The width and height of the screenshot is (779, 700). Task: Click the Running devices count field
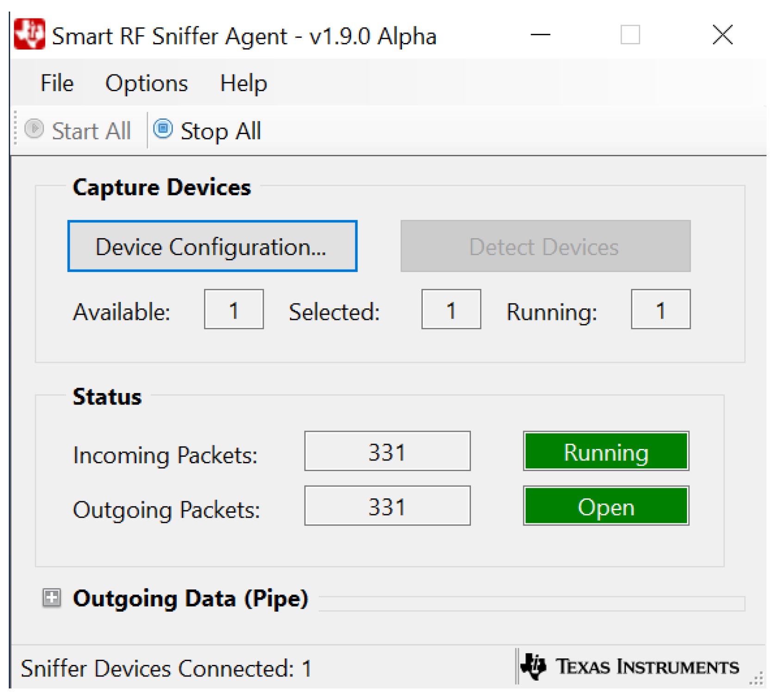[660, 309]
